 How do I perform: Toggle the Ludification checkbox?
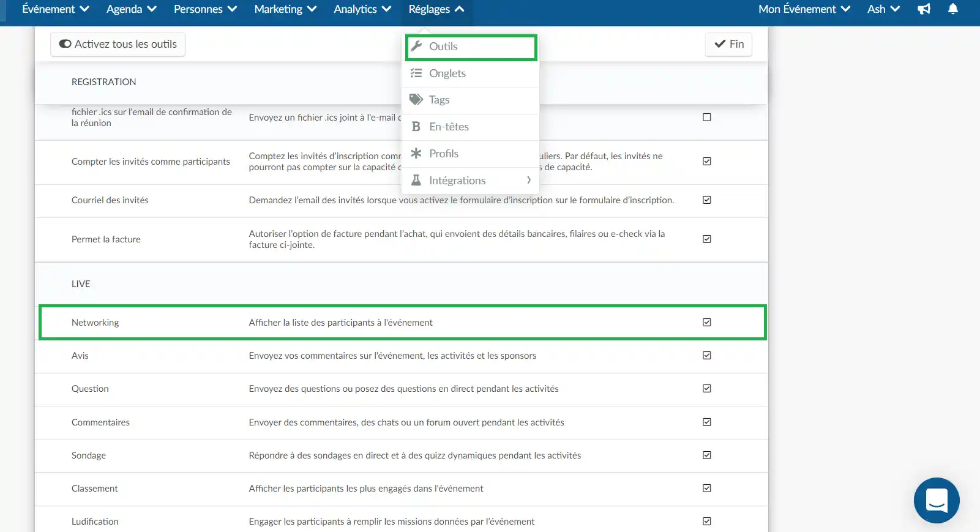pyautogui.click(x=707, y=521)
